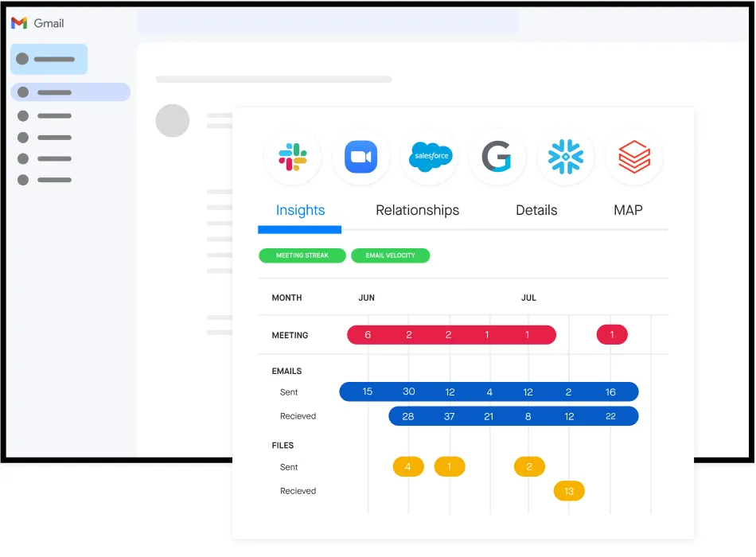This screenshot has width=756, height=557.
Task: Click emails sent value 16
Action: 610,392
